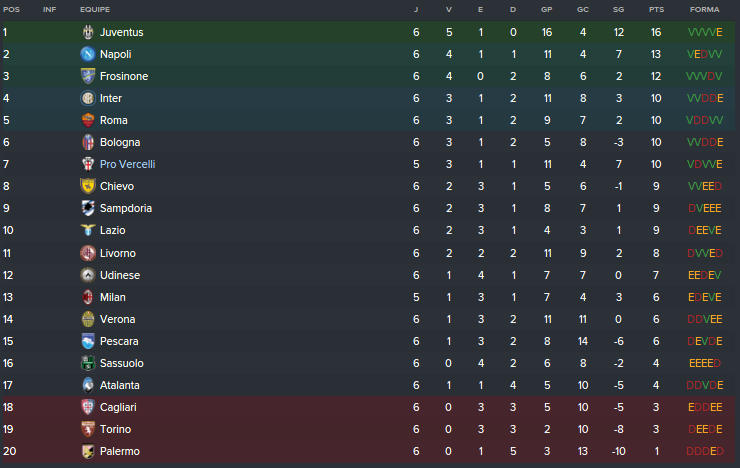Click the Lazio club badge icon
The width and height of the screenshot is (740, 468).
(x=87, y=230)
